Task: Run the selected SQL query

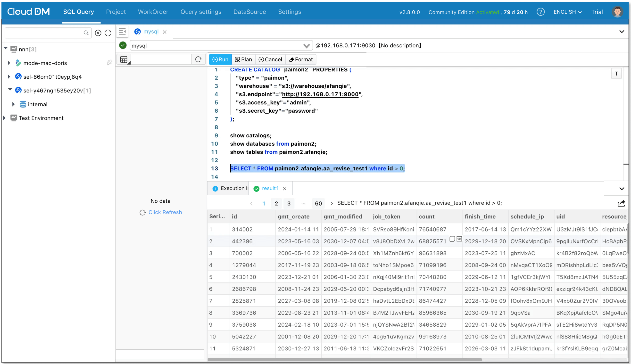Action: tap(220, 59)
